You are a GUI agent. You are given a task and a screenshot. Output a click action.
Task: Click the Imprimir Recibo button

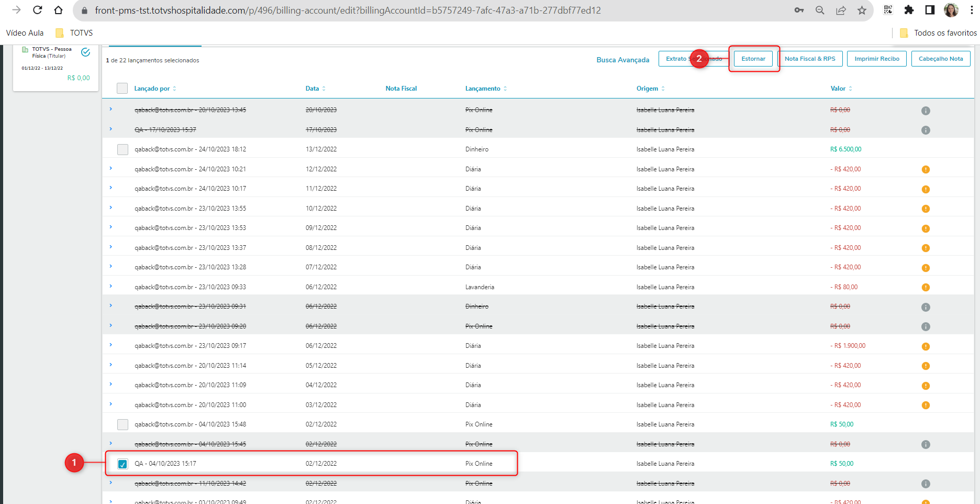tap(877, 59)
